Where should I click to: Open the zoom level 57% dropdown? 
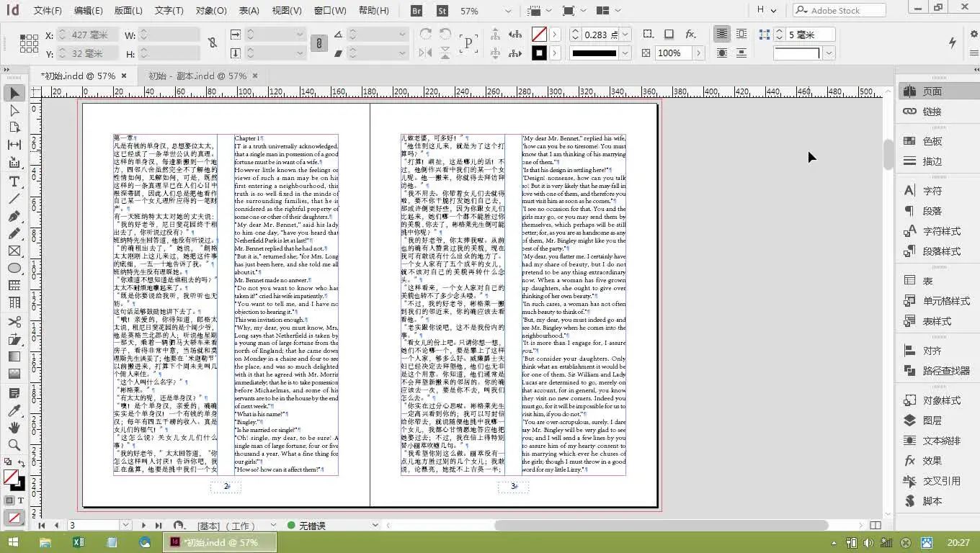coord(508,11)
